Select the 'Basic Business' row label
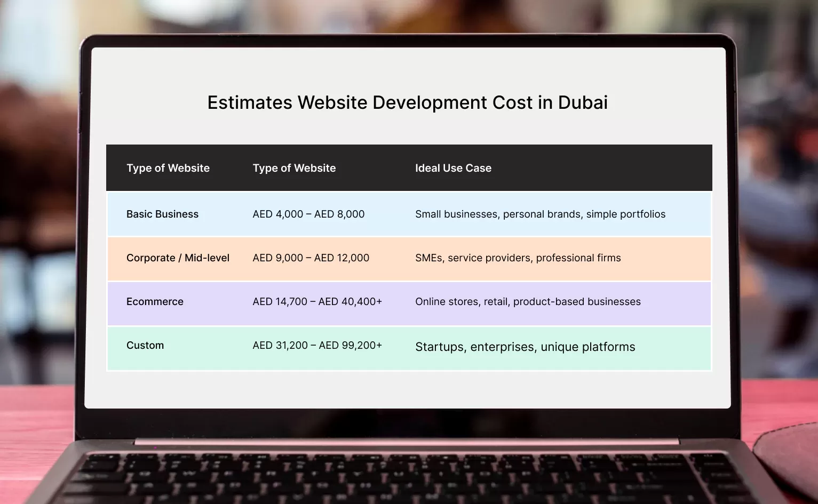This screenshot has height=504, width=818. tap(162, 214)
